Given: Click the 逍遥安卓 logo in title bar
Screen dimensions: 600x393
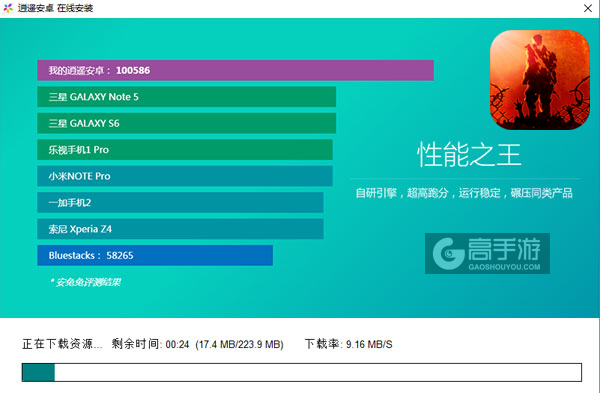Looking at the screenshot, I should tap(8, 8).
